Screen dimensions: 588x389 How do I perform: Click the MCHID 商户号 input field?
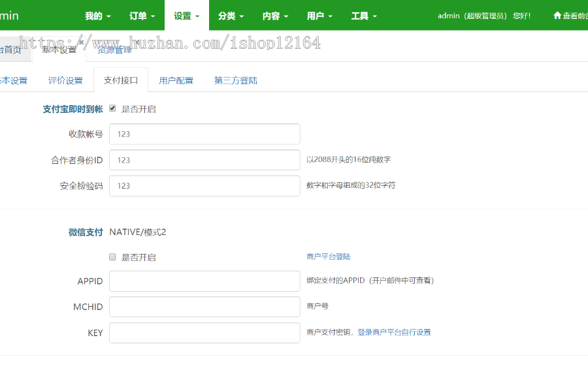(204, 307)
